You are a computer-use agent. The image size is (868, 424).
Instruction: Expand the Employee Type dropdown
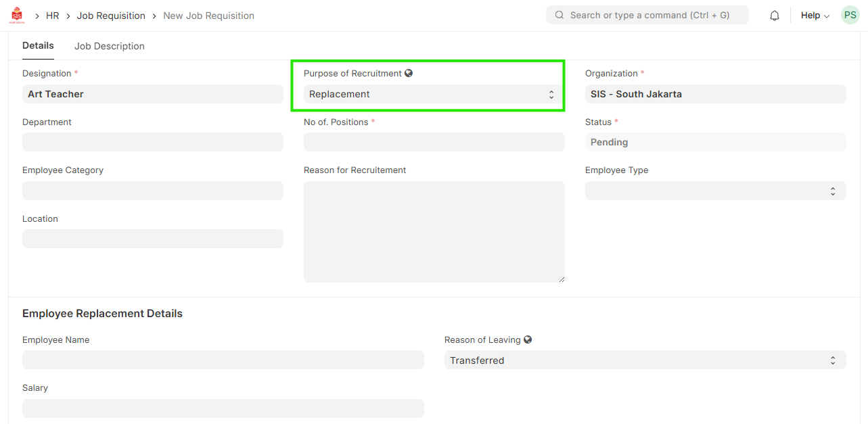(715, 191)
